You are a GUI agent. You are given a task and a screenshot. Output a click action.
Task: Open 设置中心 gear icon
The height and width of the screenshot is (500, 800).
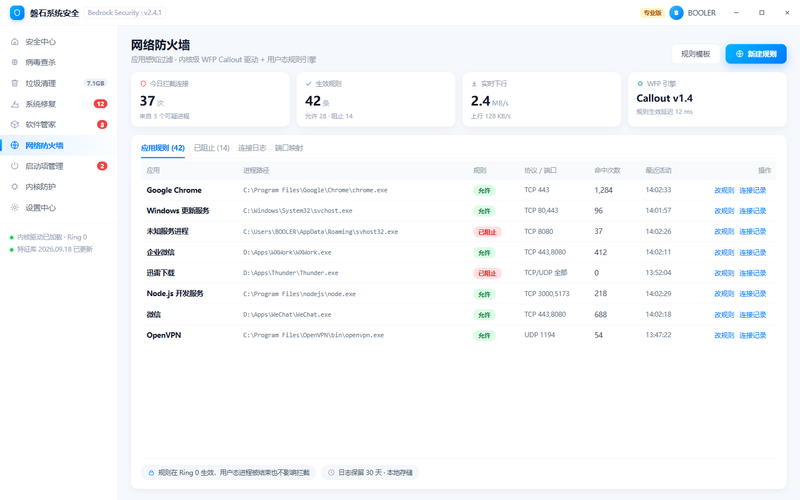(15, 208)
